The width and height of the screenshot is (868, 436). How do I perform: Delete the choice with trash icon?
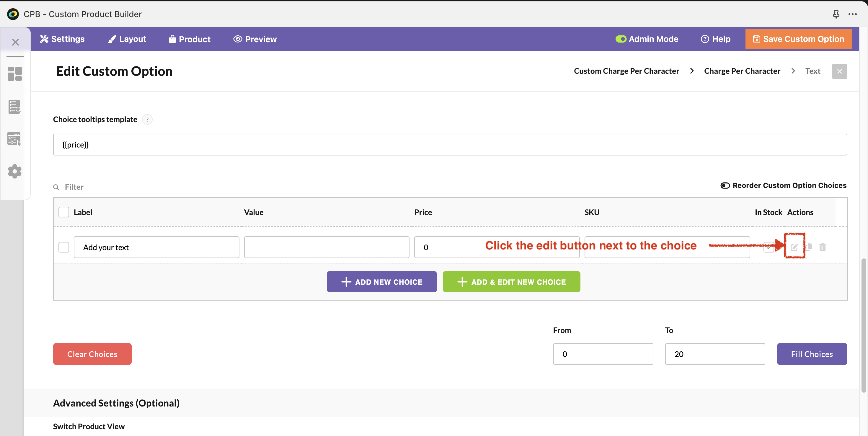click(822, 247)
